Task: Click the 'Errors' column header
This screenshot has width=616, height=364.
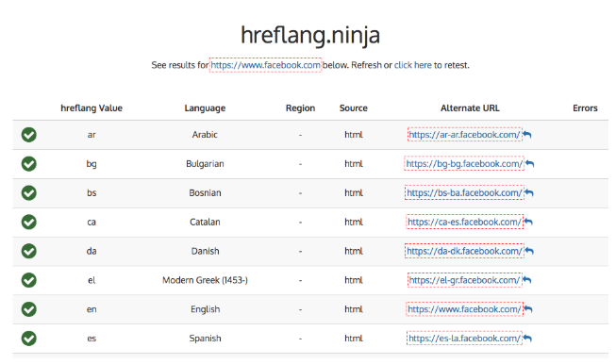Action: (x=585, y=108)
